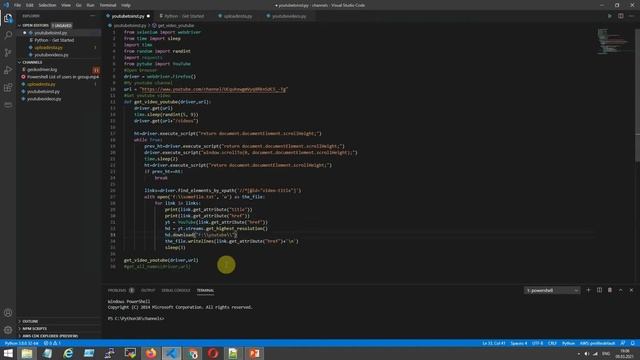Viewport: 640px width, 360px height.
Task: Open Firefox from the Windows taskbar
Action: click(151, 353)
